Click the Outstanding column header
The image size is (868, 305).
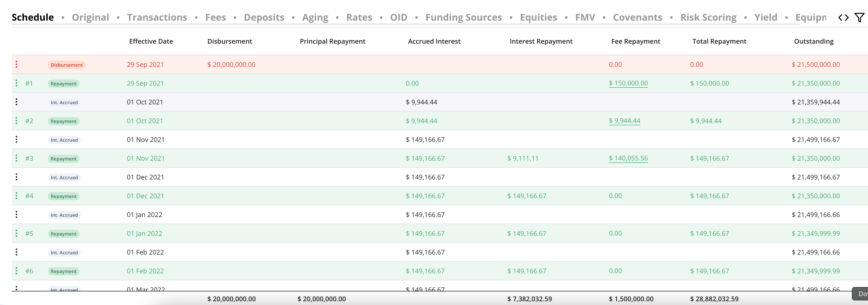tap(814, 41)
